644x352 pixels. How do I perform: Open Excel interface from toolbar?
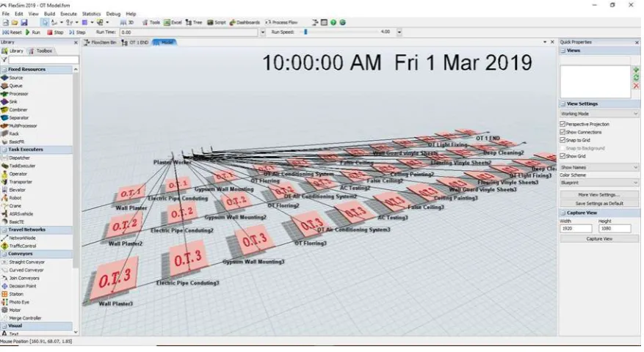pyautogui.click(x=173, y=22)
